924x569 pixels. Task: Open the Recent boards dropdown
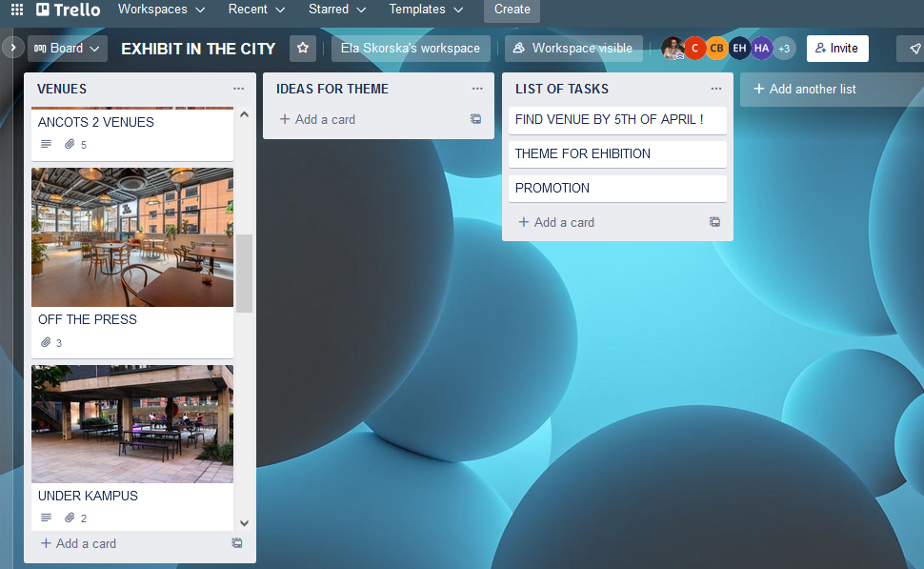[256, 10]
